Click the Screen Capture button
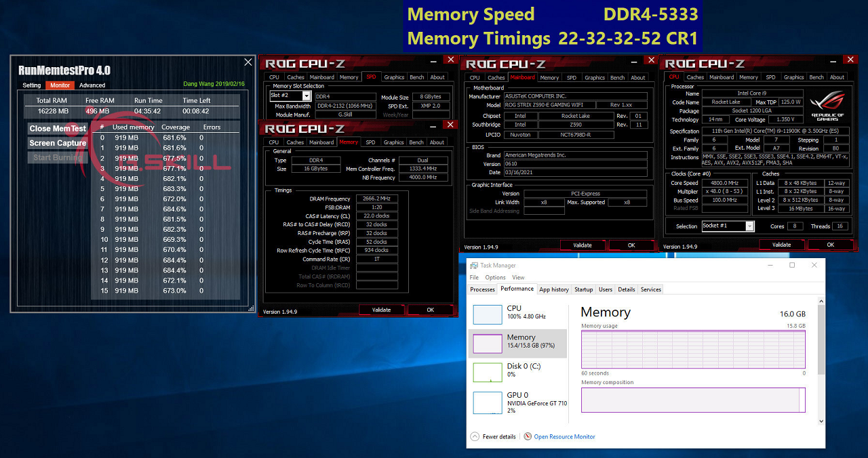The height and width of the screenshot is (458, 868). (58, 143)
